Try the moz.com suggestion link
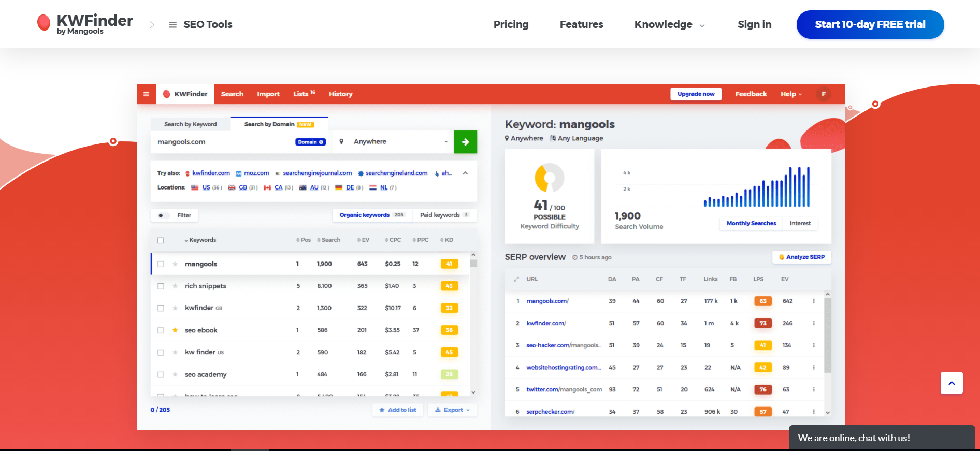The height and width of the screenshot is (451, 980). [x=256, y=173]
